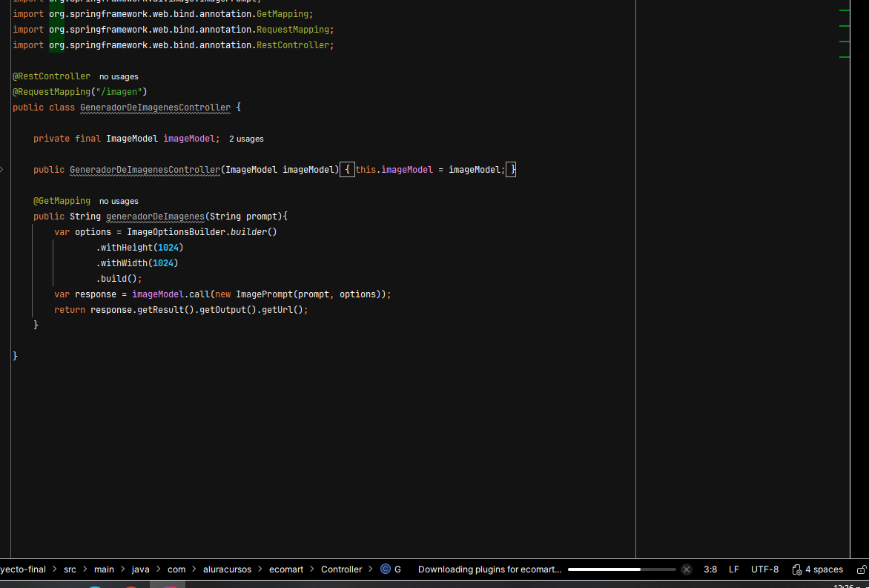This screenshot has height=588, width=869.
Task: Click the RestController import name
Action: click(x=293, y=45)
